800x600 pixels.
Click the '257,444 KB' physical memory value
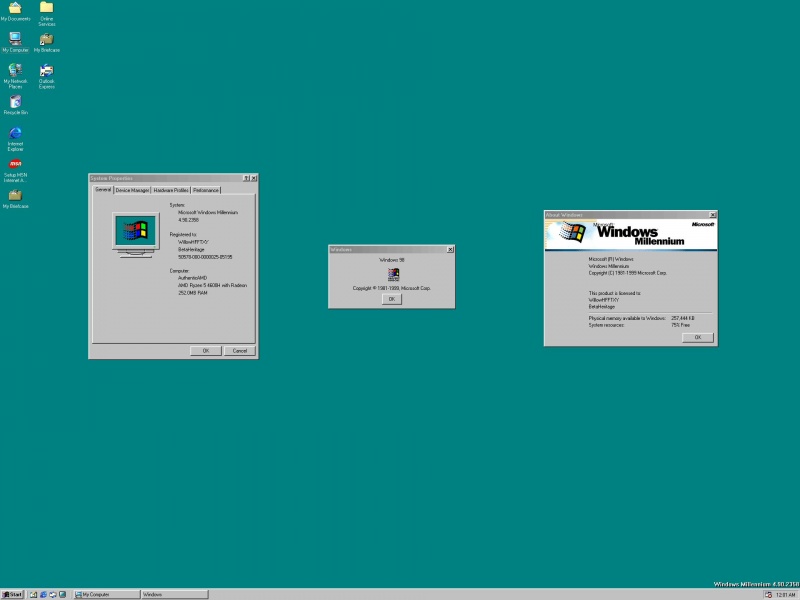click(x=683, y=318)
